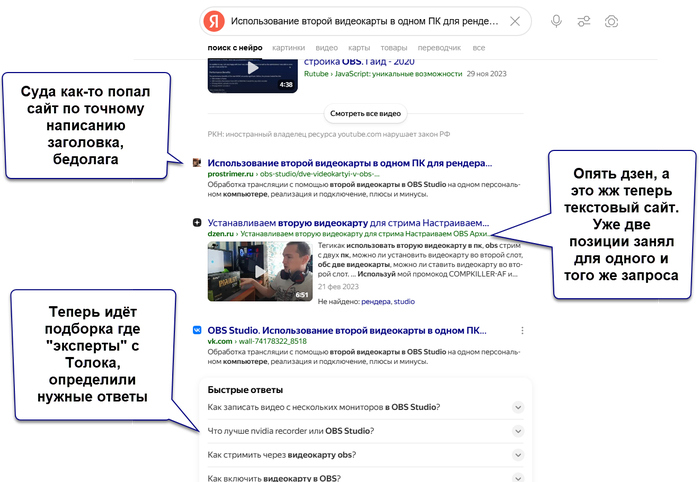Click the Yandex logo in search bar
Viewport: 700px width, 482px height.
click(x=213, y=21)
